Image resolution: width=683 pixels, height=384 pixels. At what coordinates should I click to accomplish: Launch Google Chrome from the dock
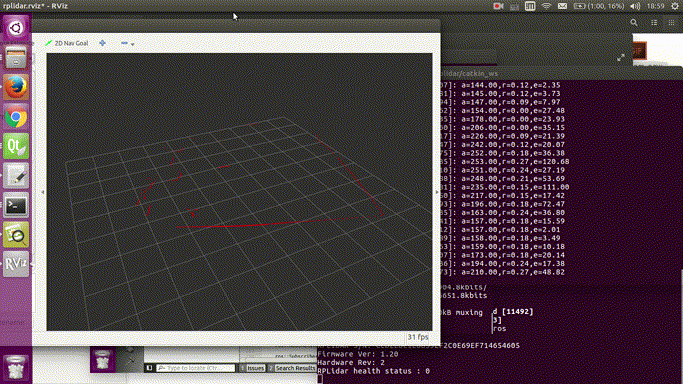coord(16,117)
